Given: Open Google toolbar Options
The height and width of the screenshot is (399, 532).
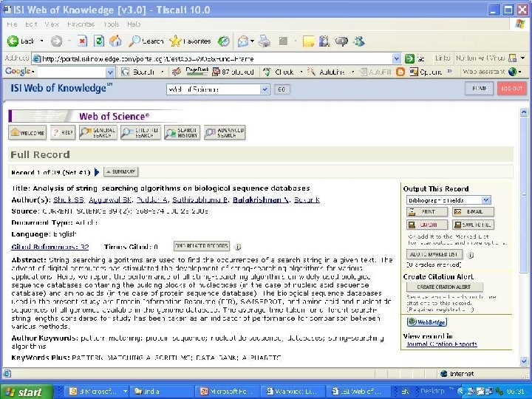Looking at the screenshot, I should (x=426, y=72).
